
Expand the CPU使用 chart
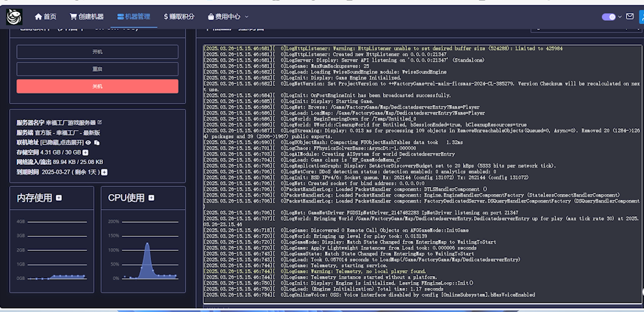pos(151,198)
